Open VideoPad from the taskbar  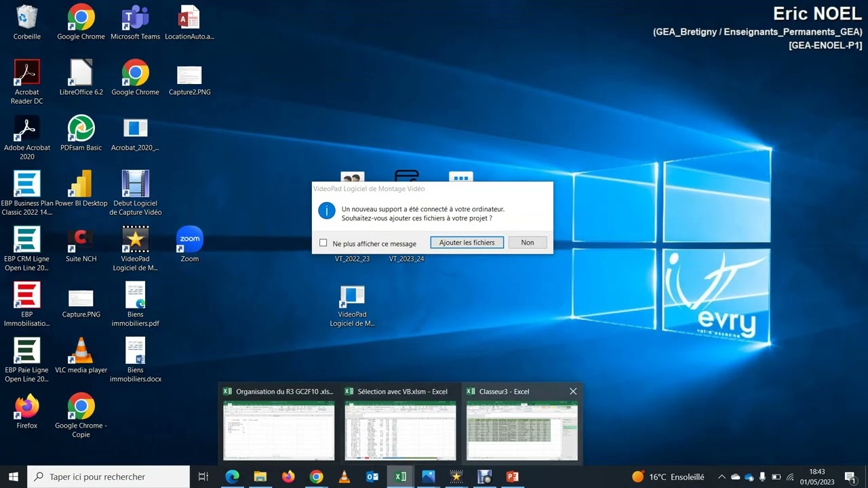tap(456, 476)
